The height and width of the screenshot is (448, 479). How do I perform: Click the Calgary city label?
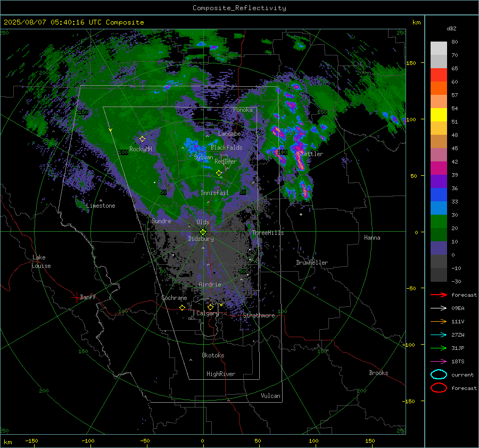(208, 313)
